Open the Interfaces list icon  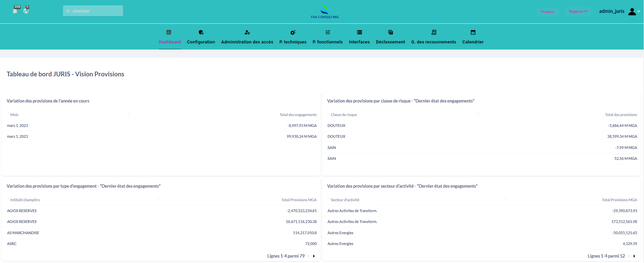[359, 33]
